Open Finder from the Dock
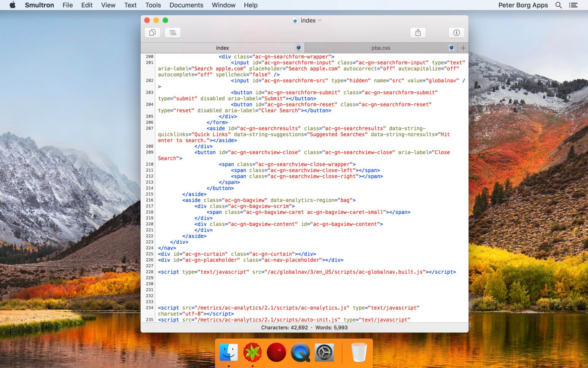588x368 pixels. pos(229,352)
